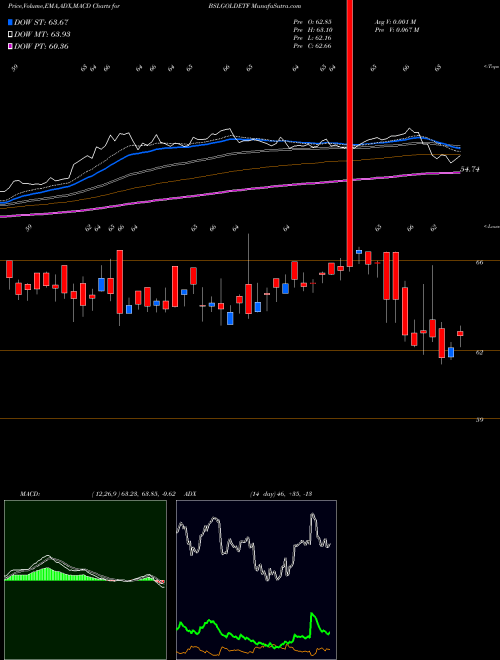The width and height of the screenshot is (500, 660).
Task: Select the Avg V: 0.001 M value
Action: [x=395, y=22]
